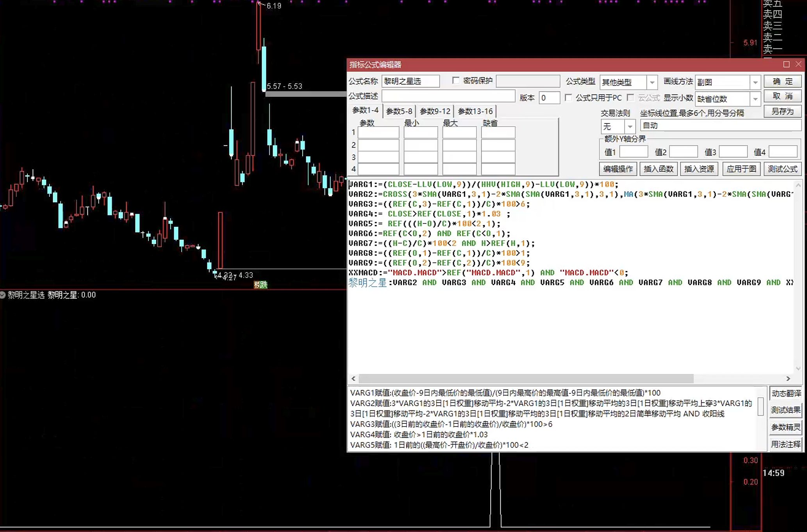Click row 1 最小 cell

[420, 132]
